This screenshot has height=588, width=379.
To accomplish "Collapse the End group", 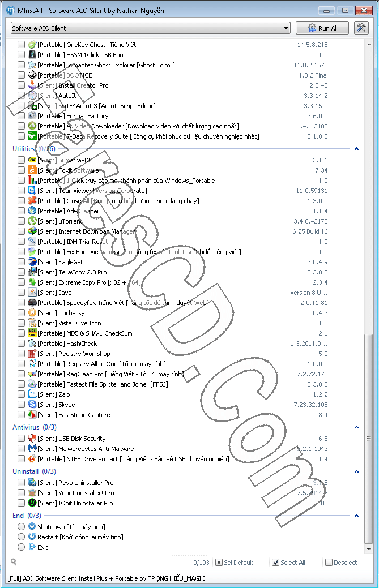I will 356,516.
